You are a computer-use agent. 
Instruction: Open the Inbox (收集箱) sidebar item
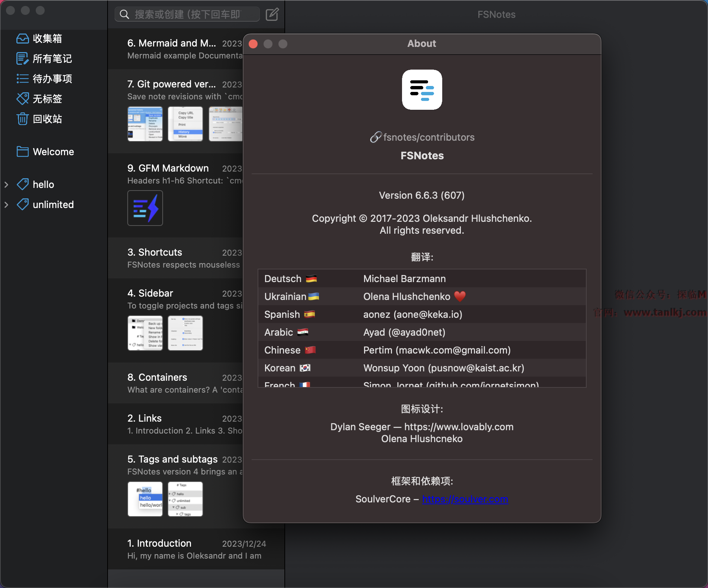click(x=39, y=39)
